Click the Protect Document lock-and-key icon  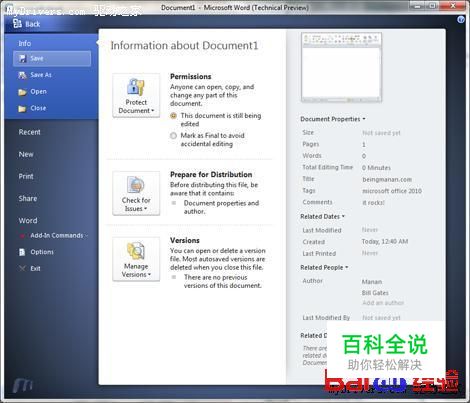click(x=136, y=87)
